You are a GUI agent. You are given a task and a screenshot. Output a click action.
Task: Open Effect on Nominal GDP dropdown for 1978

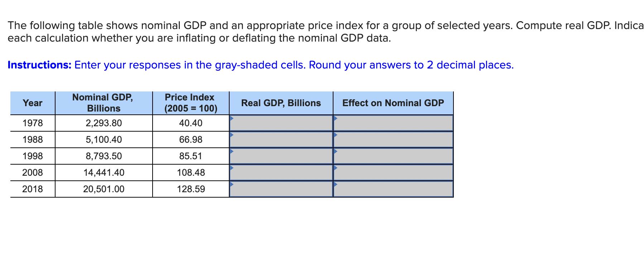point(393,123)
